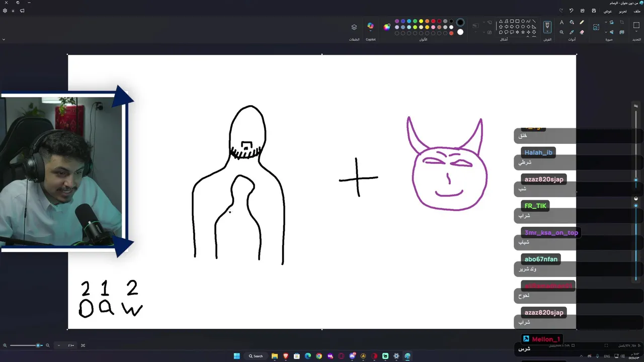Click the taskbar Search box
The width and height of the screenshot is (644, 362).
click(256, 356)
